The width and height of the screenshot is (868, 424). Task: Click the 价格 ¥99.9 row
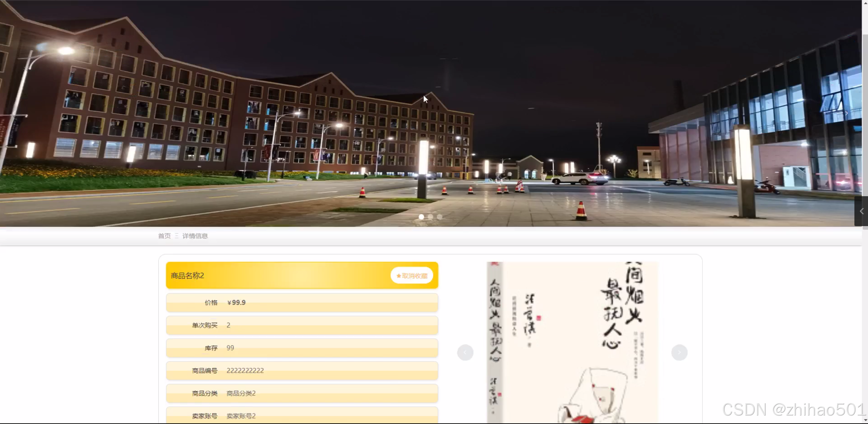302,303
